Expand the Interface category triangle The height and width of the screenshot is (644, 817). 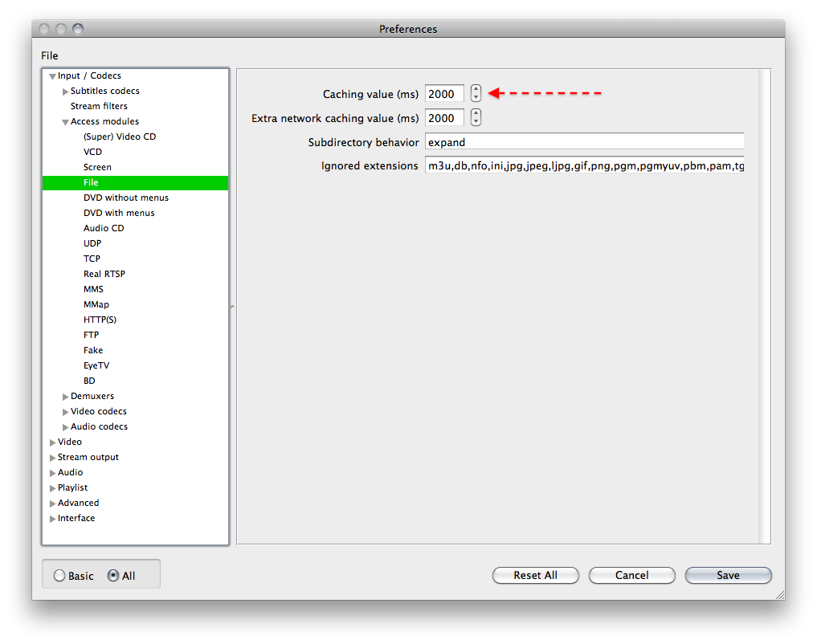52,519
